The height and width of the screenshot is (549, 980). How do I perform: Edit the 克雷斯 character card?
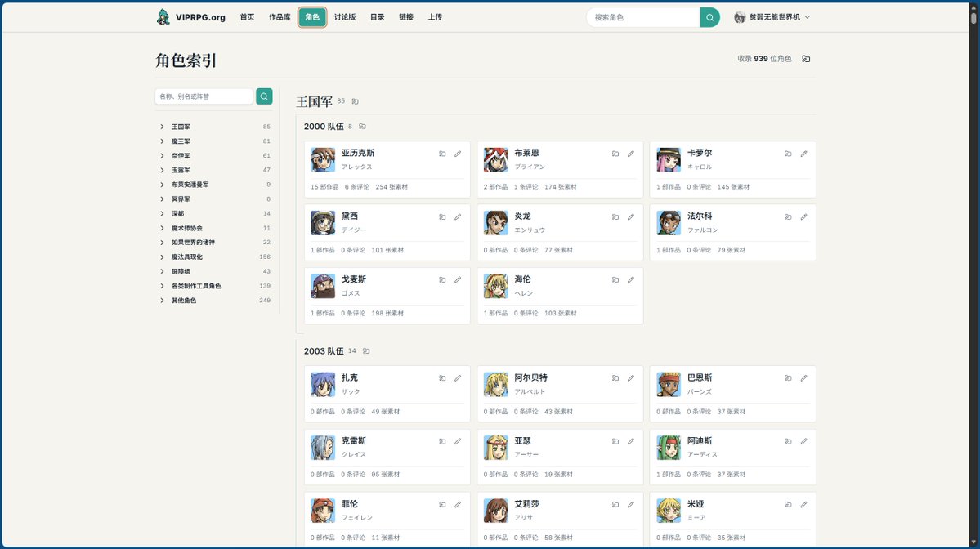click(458, 441)
